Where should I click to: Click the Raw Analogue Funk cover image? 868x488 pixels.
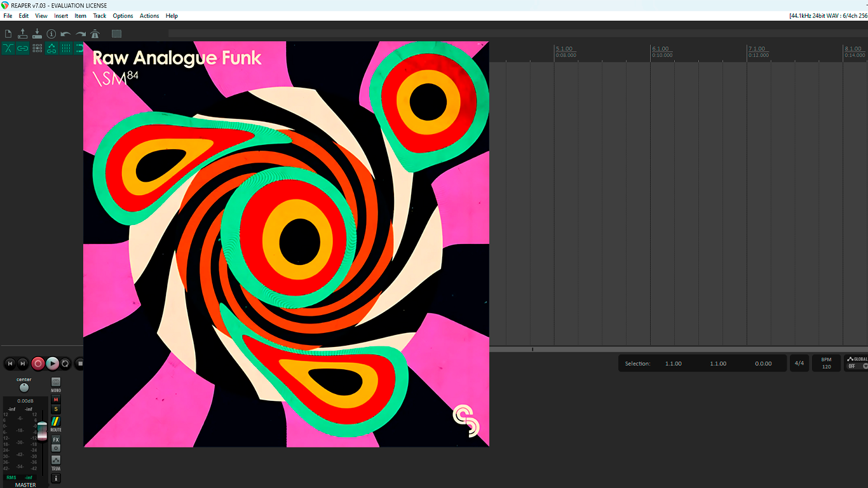click(286, 244)
